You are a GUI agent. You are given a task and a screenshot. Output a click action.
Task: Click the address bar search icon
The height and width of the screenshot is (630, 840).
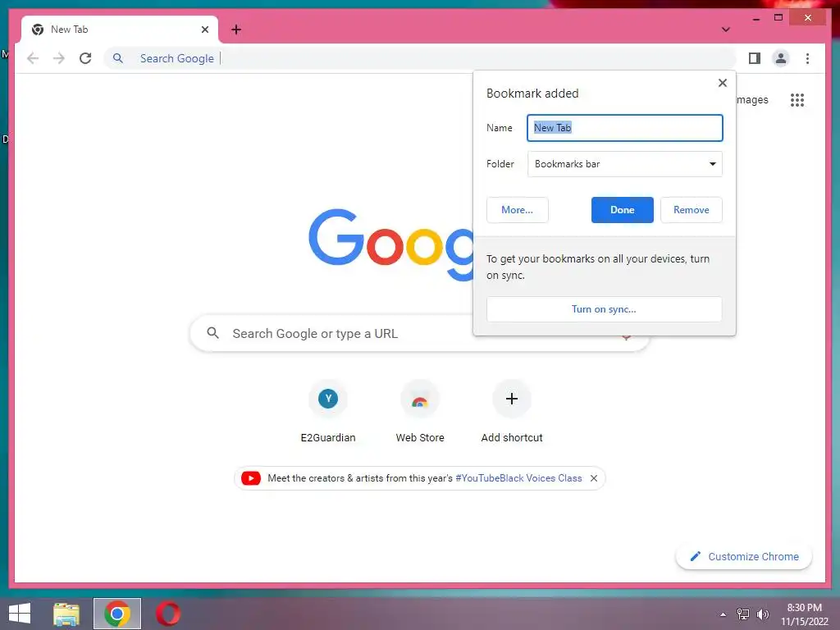[x=118, y=58]
